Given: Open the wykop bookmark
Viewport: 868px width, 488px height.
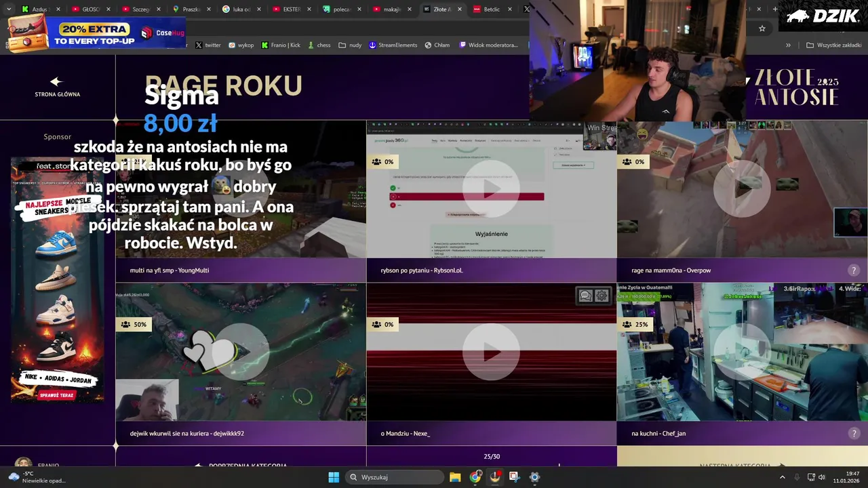Looking at the screenshot, I should click(x=241, y=45).
